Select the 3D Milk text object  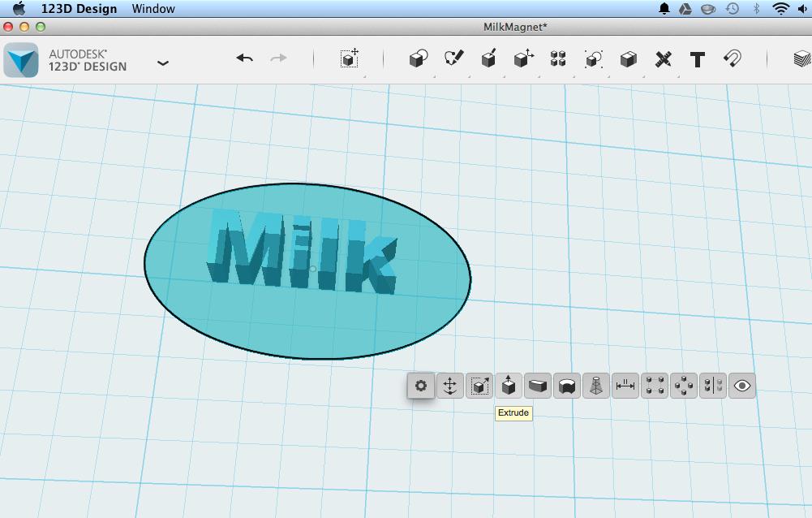pyautogui.click(x=302, y=251)
